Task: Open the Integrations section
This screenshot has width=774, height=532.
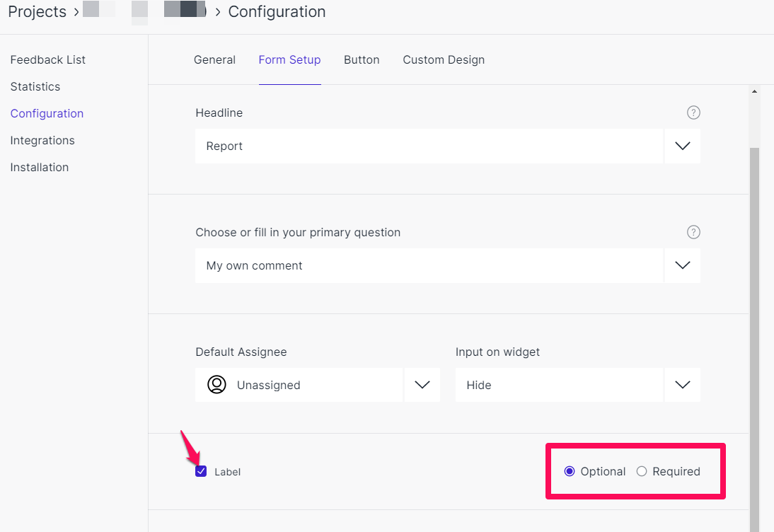Action: click(42, 141)
